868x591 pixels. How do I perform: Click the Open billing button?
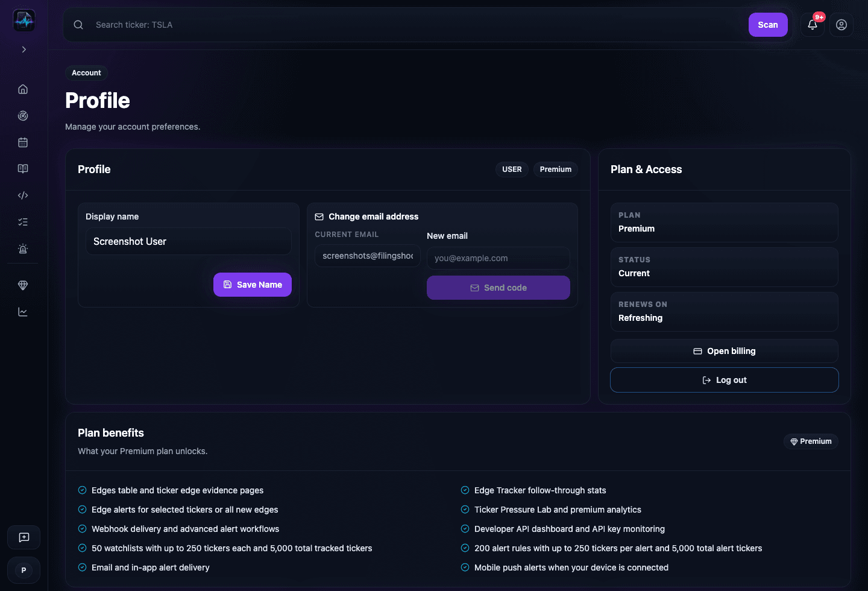click(725, 351)
